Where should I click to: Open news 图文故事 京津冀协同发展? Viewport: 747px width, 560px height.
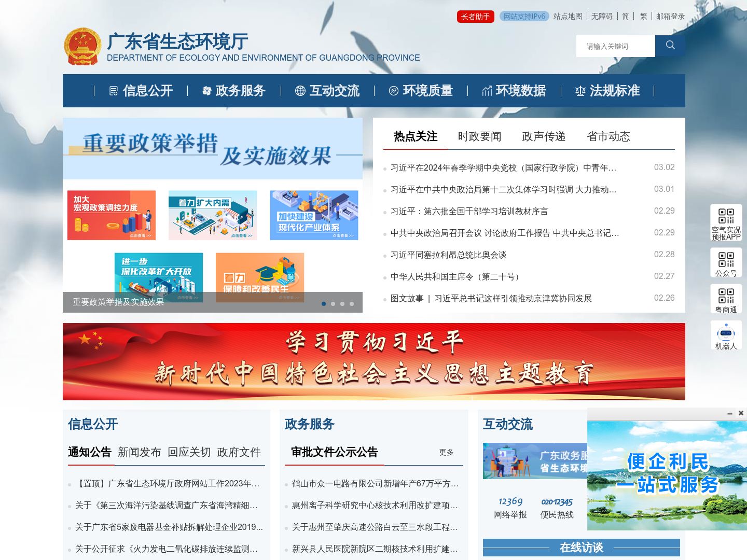(491, 298)
